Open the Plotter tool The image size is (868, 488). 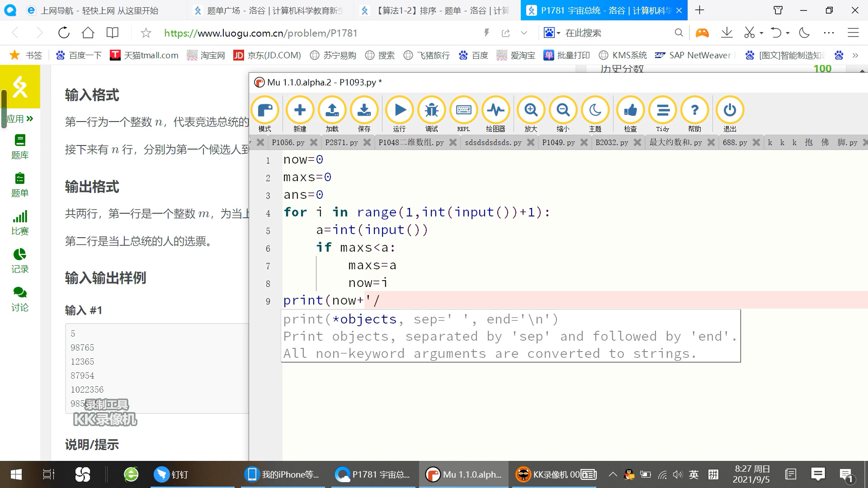click(x=495, y=111)
